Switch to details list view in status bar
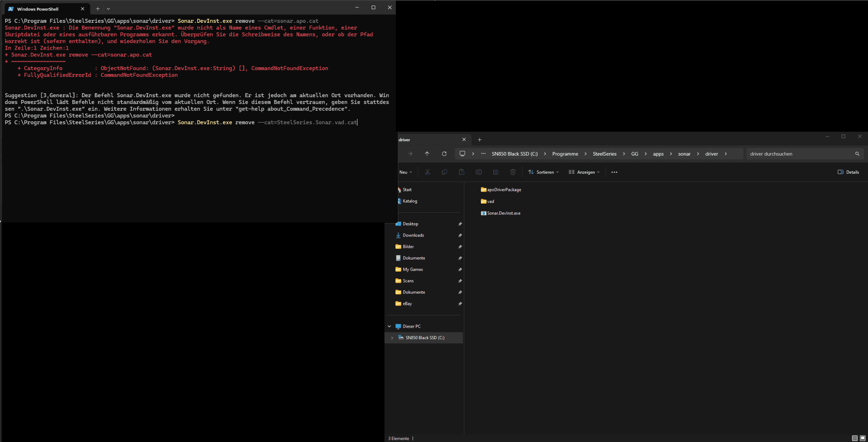 coord(854,438)
